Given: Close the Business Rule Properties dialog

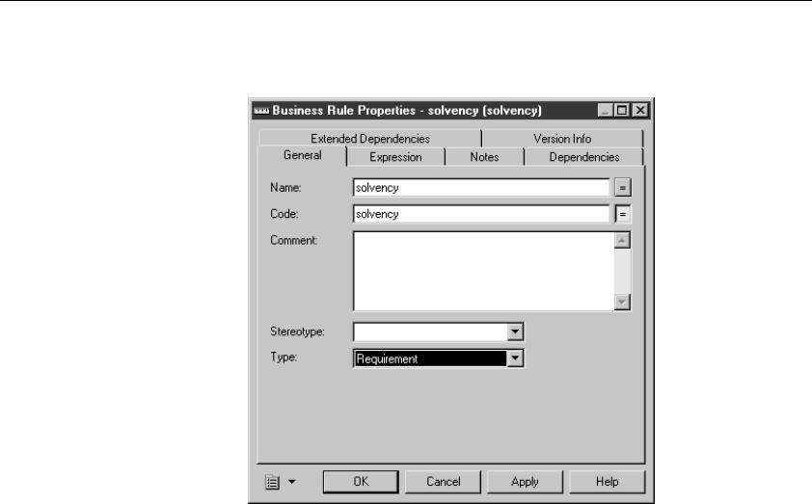Looking at the screenshot, I should (640, 110).
